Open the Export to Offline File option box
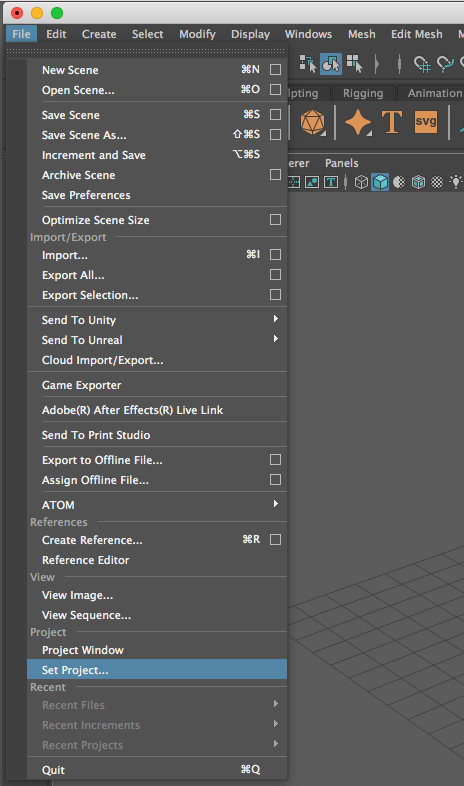 (x=275, y=460)
